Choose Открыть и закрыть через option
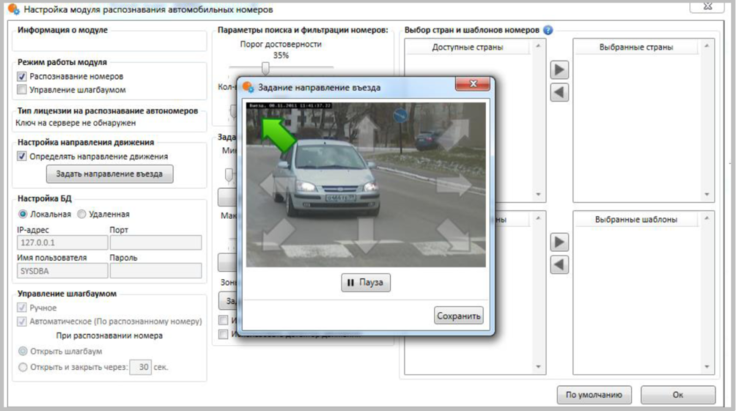This screenshot has width=736, height=411. (x=23, y=367)
